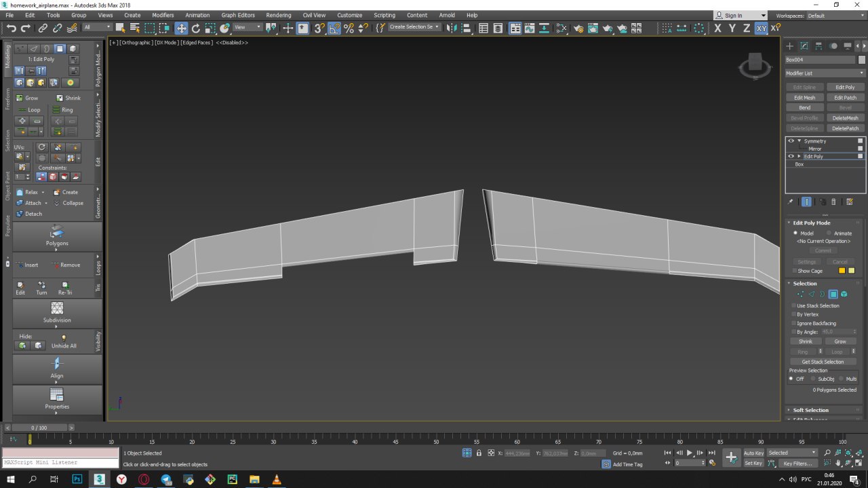Click the Auto Key button

click(753, 453)
